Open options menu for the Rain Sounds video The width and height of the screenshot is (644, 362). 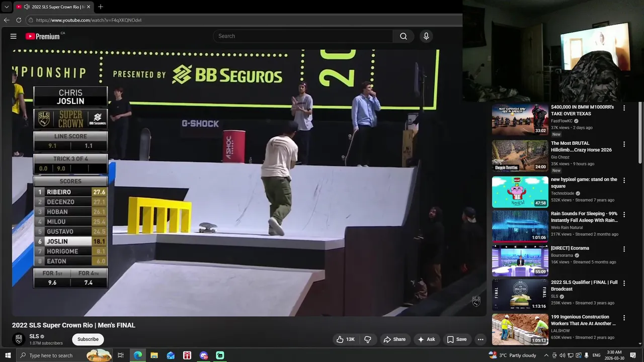tap(624, 215)
